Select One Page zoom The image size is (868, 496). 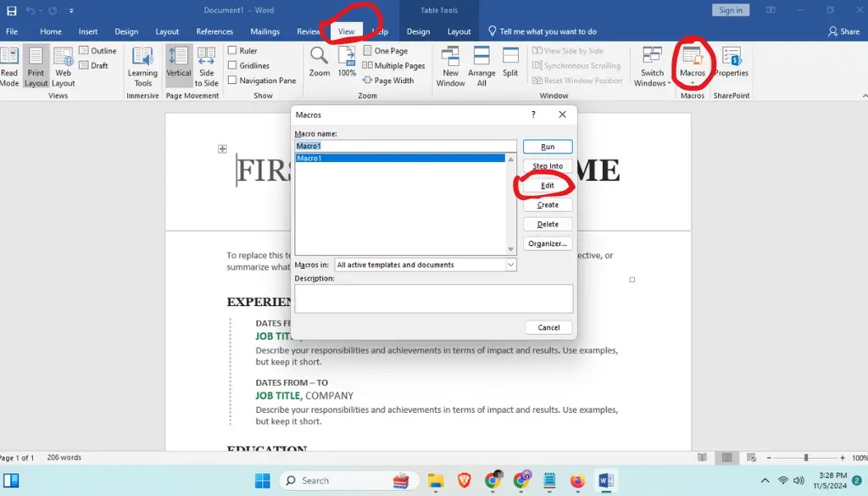[386, 50]
